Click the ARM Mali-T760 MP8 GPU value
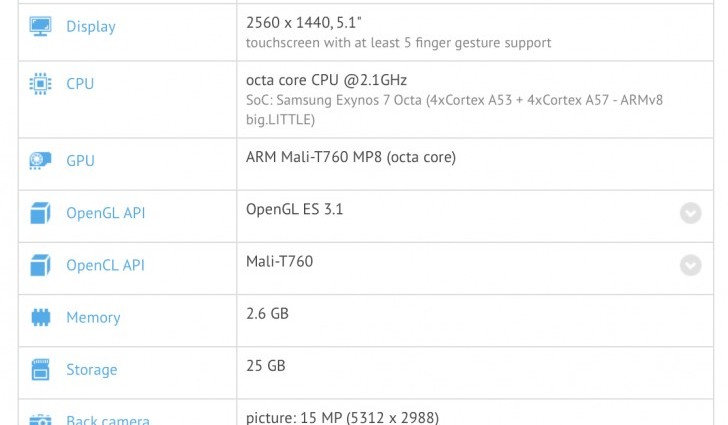 click(x=351, y=157)
